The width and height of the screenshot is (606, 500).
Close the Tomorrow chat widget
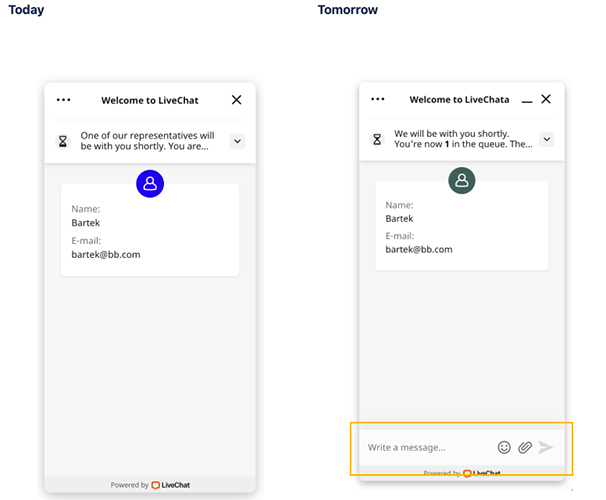(546, 99)
